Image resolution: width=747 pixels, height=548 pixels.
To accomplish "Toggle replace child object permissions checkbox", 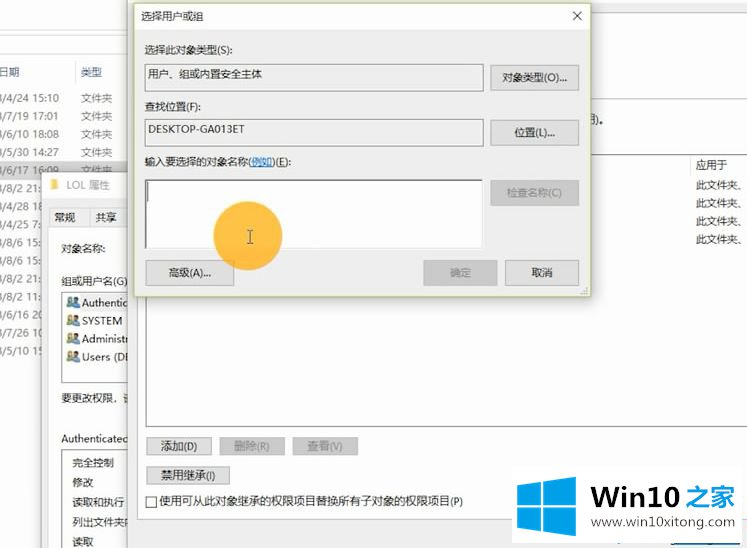I will coord(151,502).
